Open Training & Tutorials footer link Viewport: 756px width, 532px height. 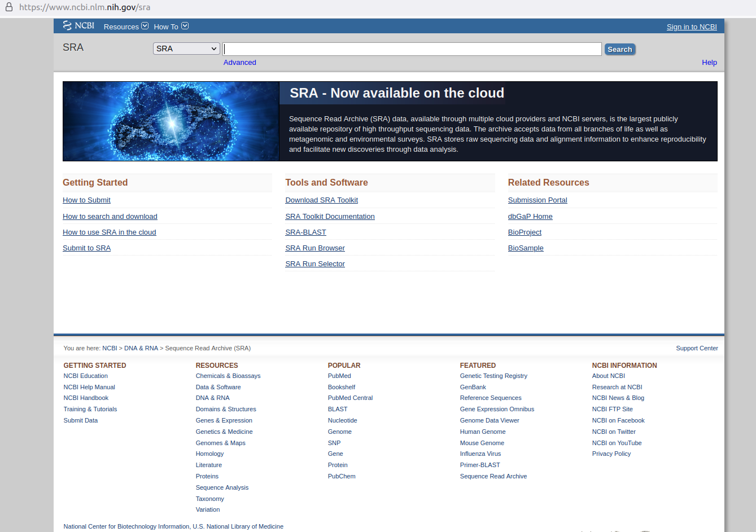tap(90, 409)
